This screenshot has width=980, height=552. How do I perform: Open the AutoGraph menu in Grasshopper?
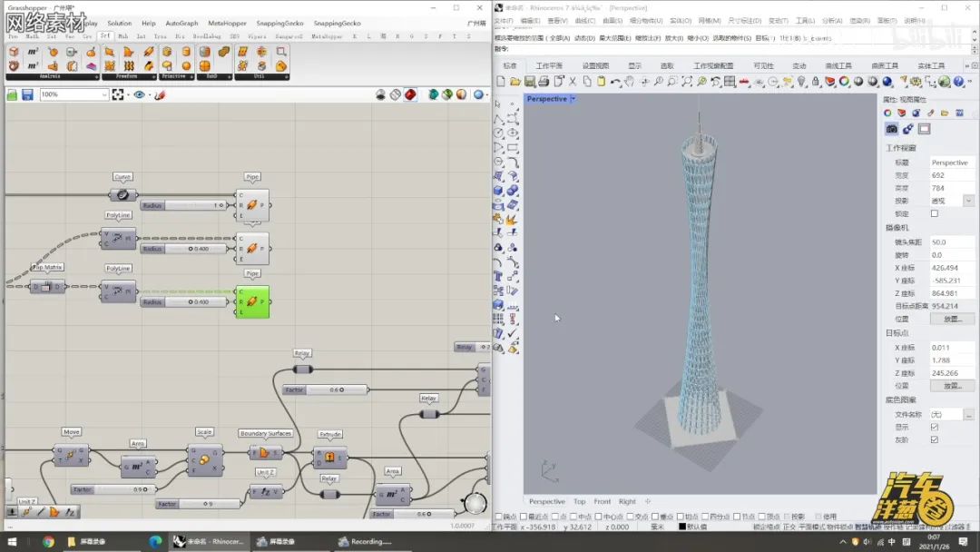181,23
